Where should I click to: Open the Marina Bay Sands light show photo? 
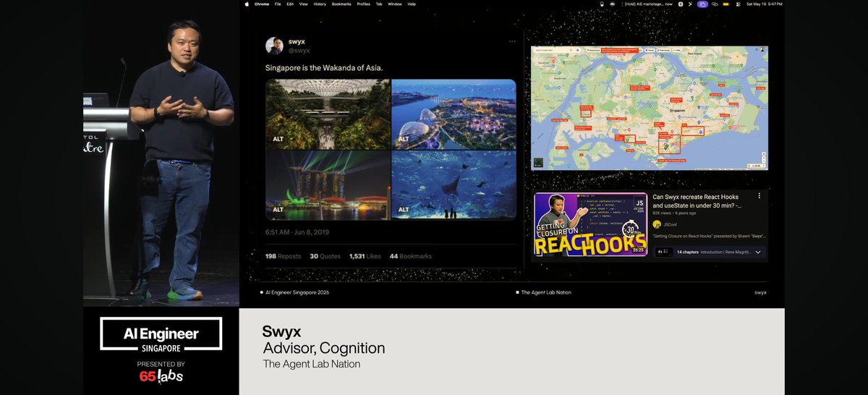click(328, 184)
